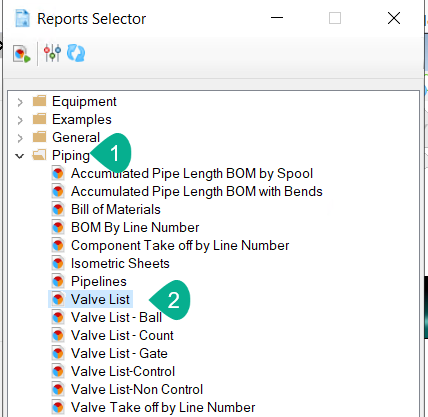
Task: Select Component Take off by Line Number
Action: (180, 245)
